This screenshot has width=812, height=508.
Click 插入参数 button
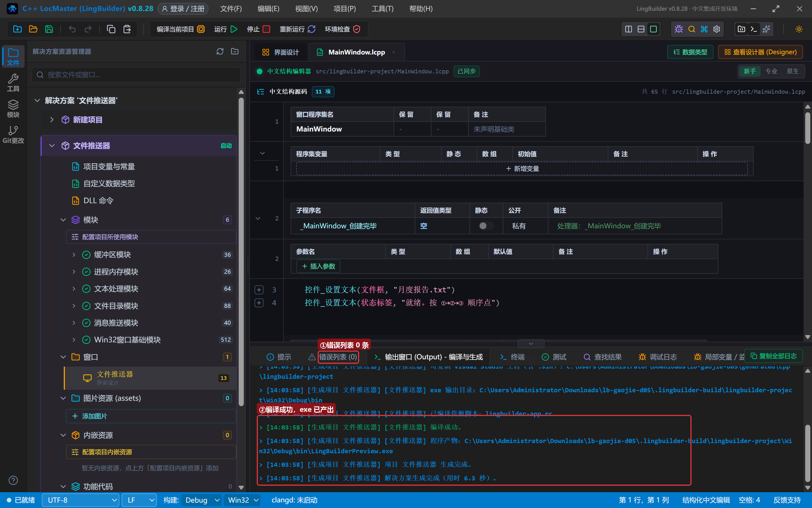(x=318, y=266)
